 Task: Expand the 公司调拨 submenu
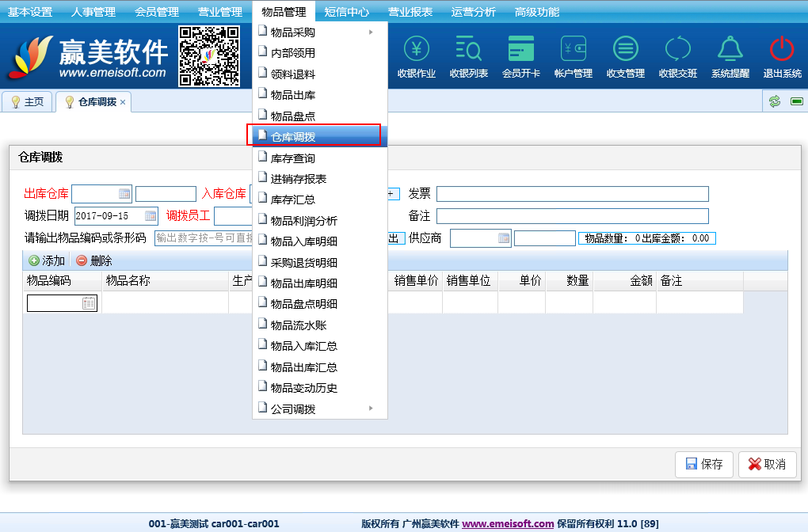click(x=318, y=409)
